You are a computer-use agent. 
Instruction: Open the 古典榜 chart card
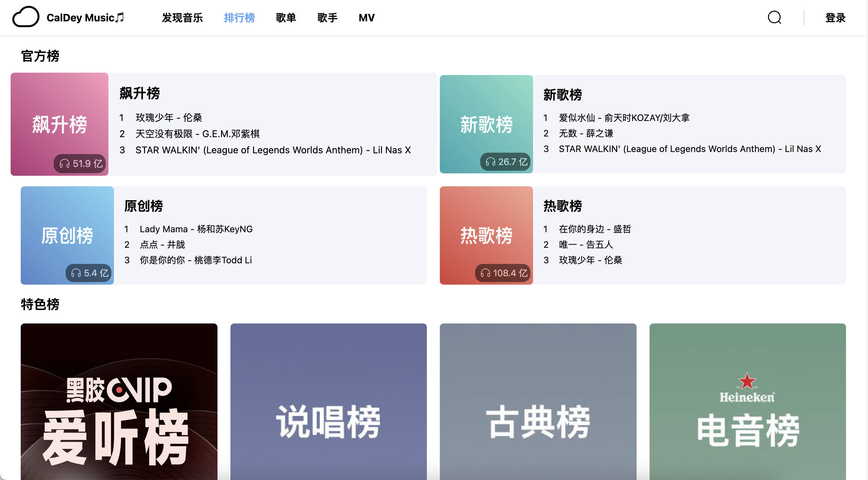click(538, 401)
